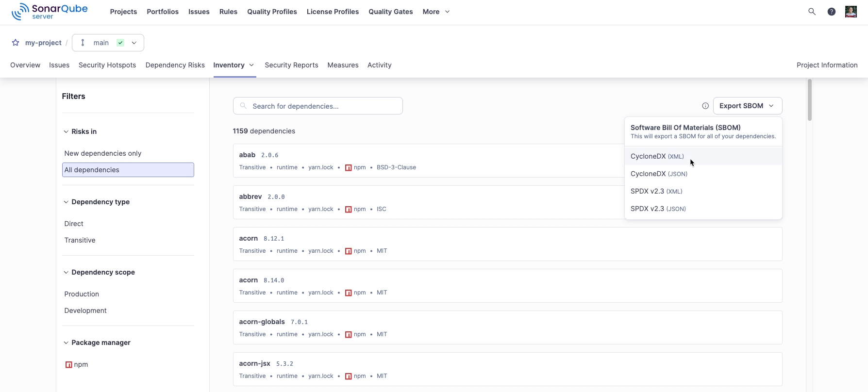Select the All dependencies filter

(128, 170)
